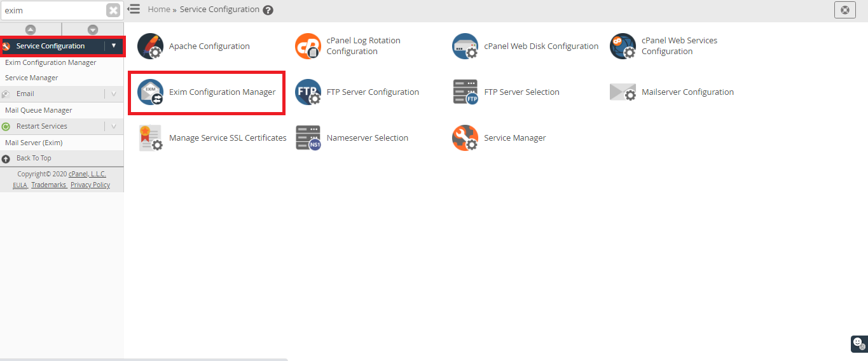Open the cPanel, L.L.C. footer link
868x361 pixels.
tap(87, 174)
